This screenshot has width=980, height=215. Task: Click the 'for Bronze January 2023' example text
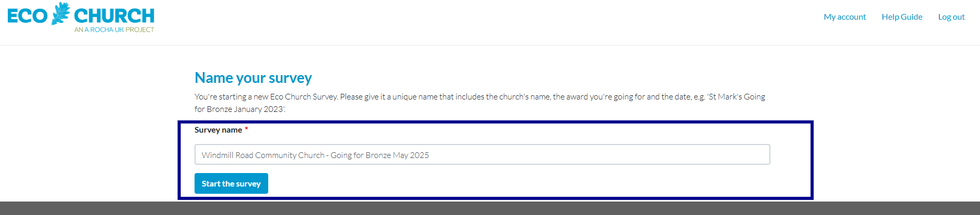pos(240,109)
